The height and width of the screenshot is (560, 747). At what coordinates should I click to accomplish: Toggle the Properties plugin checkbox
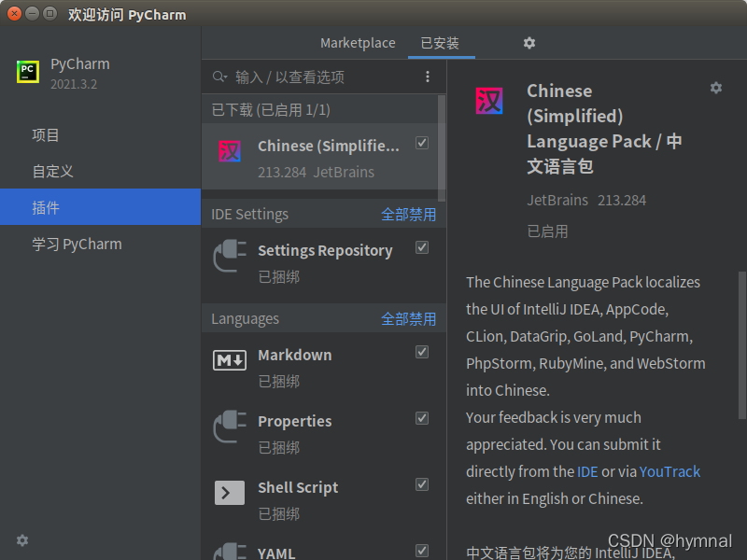pos(422,418)
